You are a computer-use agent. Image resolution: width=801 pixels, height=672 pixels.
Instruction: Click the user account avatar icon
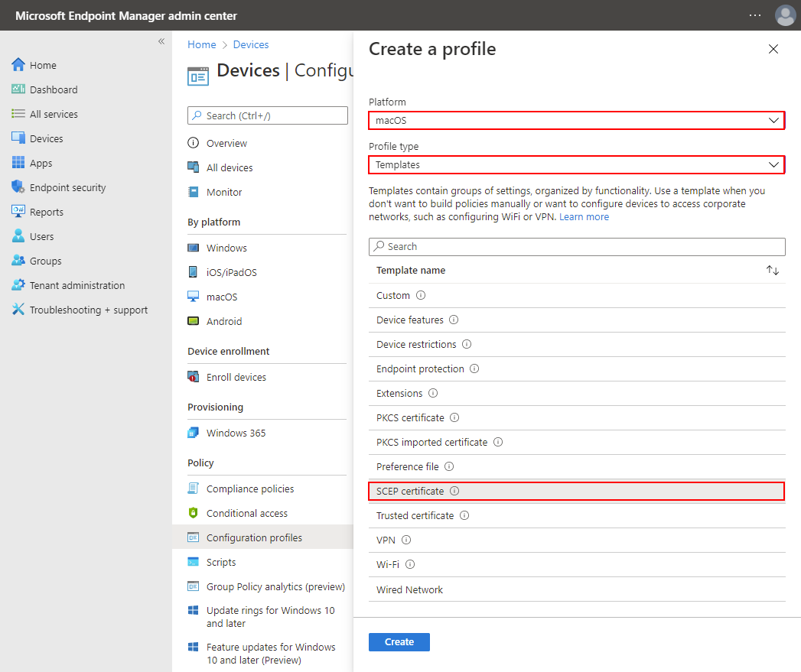pos(785,15)
